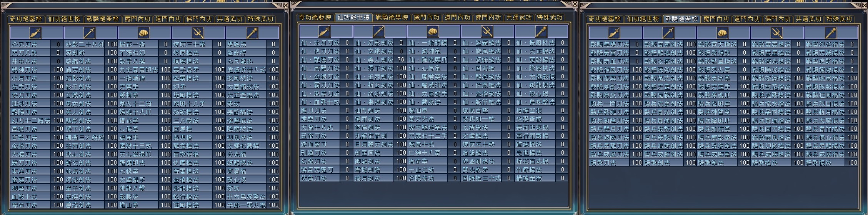Click the trident spear icon in 仙功絕世榜 panel
Screen dimensions: 868x215
click(x=487, y=31)
